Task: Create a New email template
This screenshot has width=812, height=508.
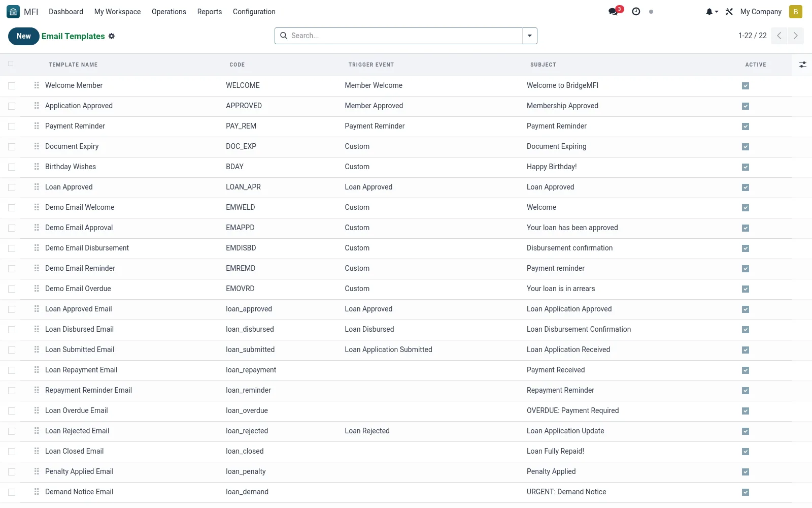Action: click(24, 36)
